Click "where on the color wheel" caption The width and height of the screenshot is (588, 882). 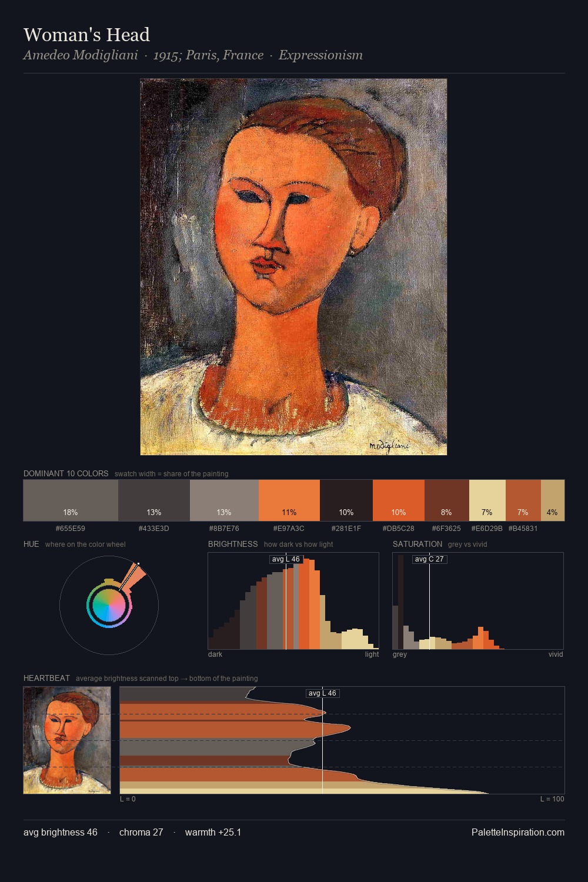tap(85, 544)
